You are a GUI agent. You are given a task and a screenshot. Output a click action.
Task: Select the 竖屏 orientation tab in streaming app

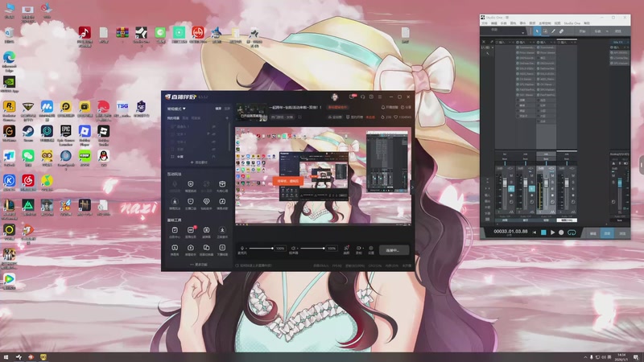pyautogui.click(x=227, y=109)
